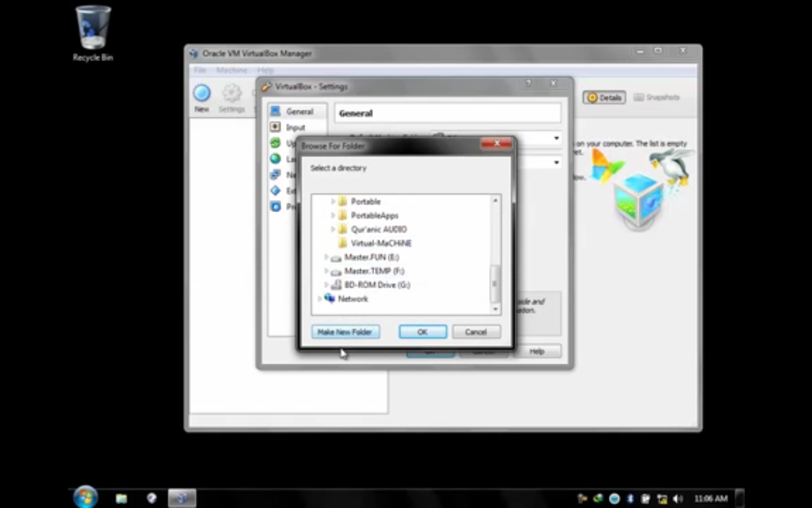Screen dimensions: 812x508
Task: Click the folder tree scroll up arrow
Action: pos(495,201)
